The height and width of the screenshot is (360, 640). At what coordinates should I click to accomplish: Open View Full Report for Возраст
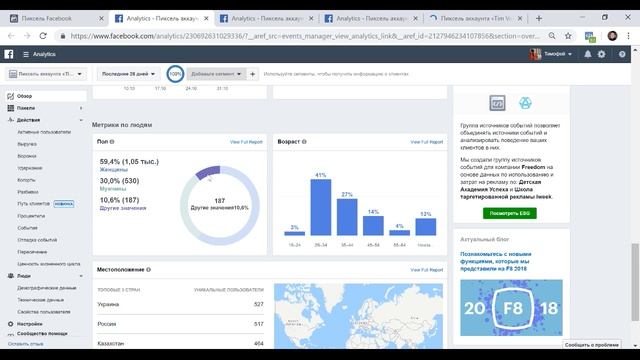427,142
